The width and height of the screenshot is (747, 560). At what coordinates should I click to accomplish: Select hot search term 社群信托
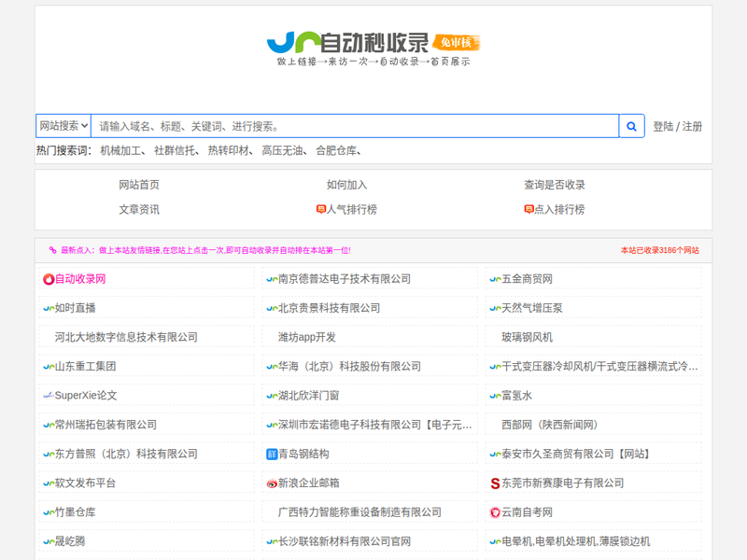click(175, 151)
